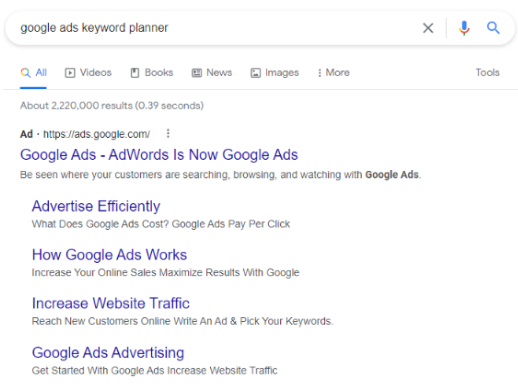
Task: Click the News tab newspaper icon
Action: click(197, 73)
